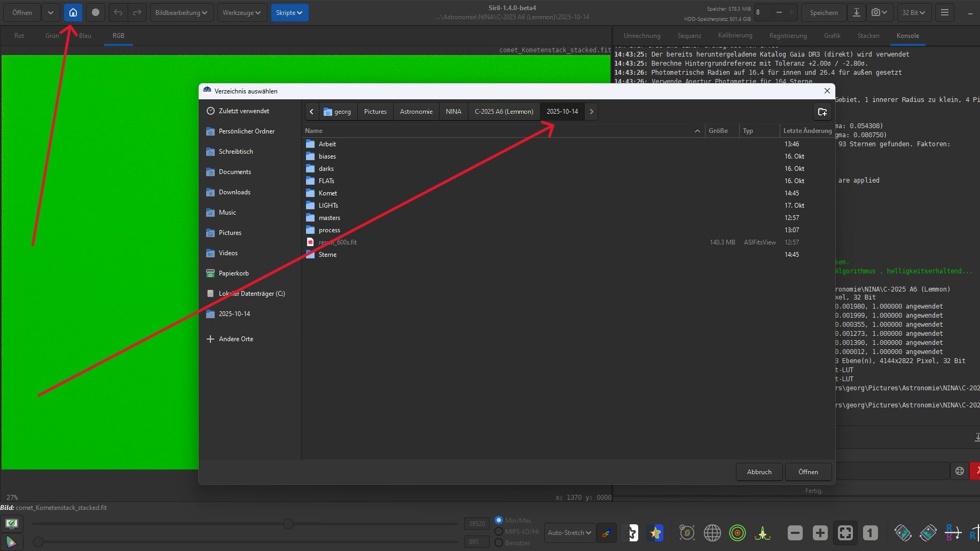Open the Auto-Stretch display mode dropdown

click(569, 532)
